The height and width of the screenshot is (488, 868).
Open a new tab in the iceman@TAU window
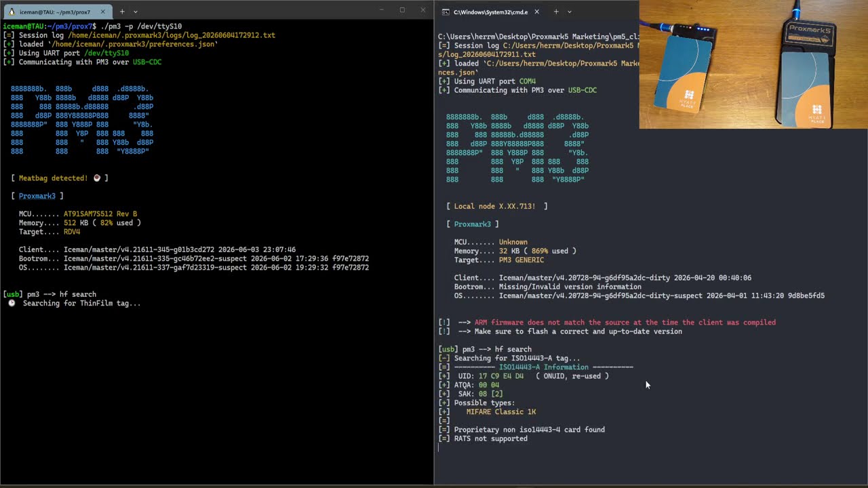[122, 12]
